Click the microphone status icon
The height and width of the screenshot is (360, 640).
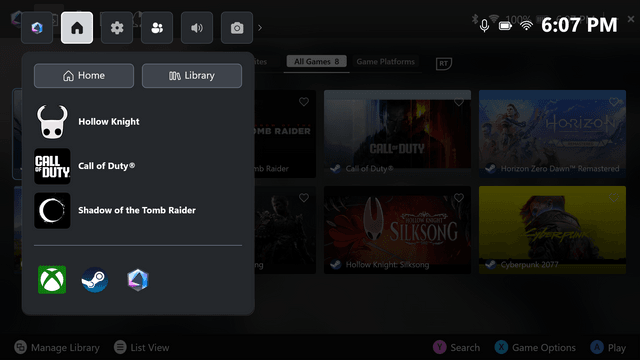click(x=484, y=25)
